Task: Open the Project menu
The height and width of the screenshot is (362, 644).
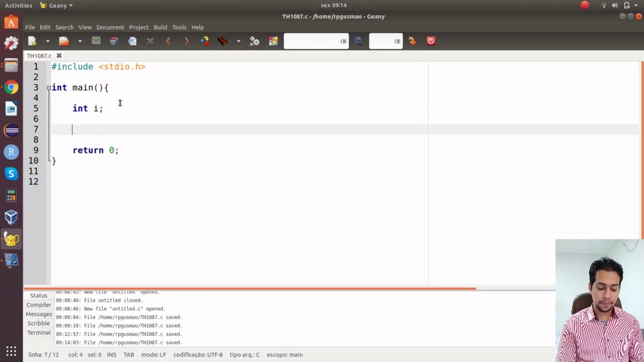Action: [x=139, y=27]
